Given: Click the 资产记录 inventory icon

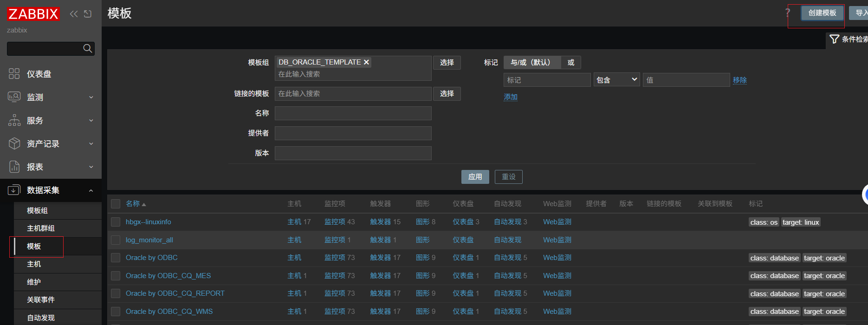Looking at the screenshot, I should 14,143.
